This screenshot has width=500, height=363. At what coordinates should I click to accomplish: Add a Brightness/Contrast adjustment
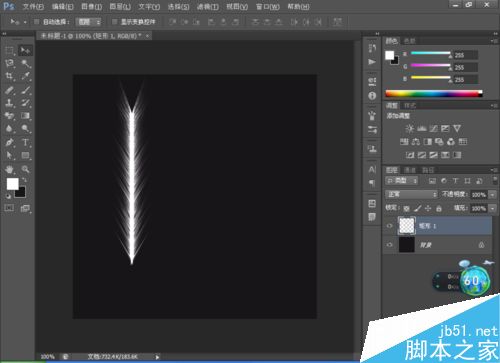click(410, 129)
